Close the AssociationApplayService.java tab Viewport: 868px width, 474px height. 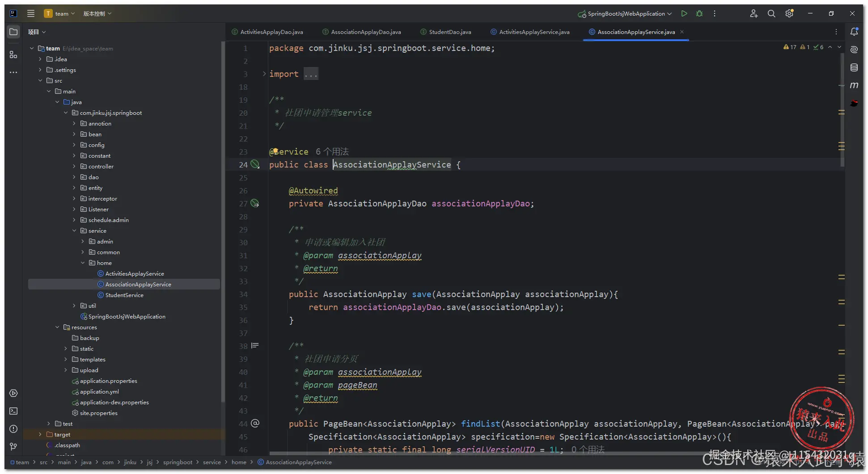[682, 32]
